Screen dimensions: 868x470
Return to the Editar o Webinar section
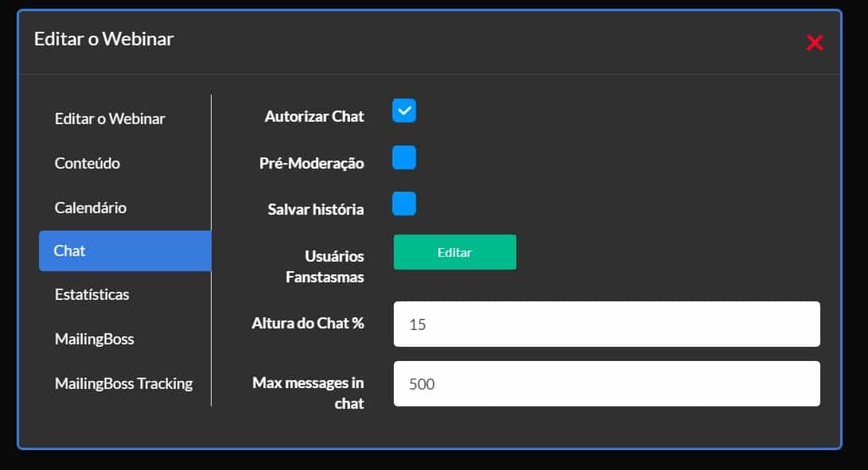click(110, 118)
